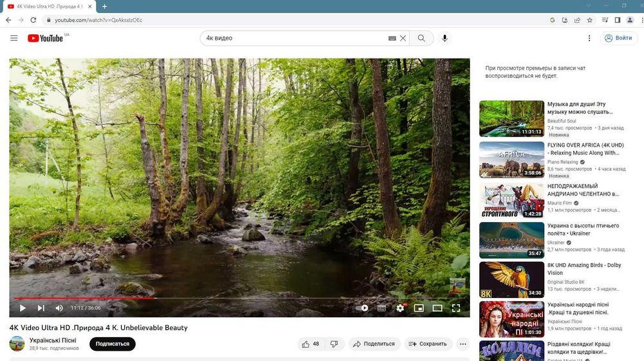Screen dimensions: 644x361
Task: Like the video with thumbs-up button
Action: [x=311, y=344]
